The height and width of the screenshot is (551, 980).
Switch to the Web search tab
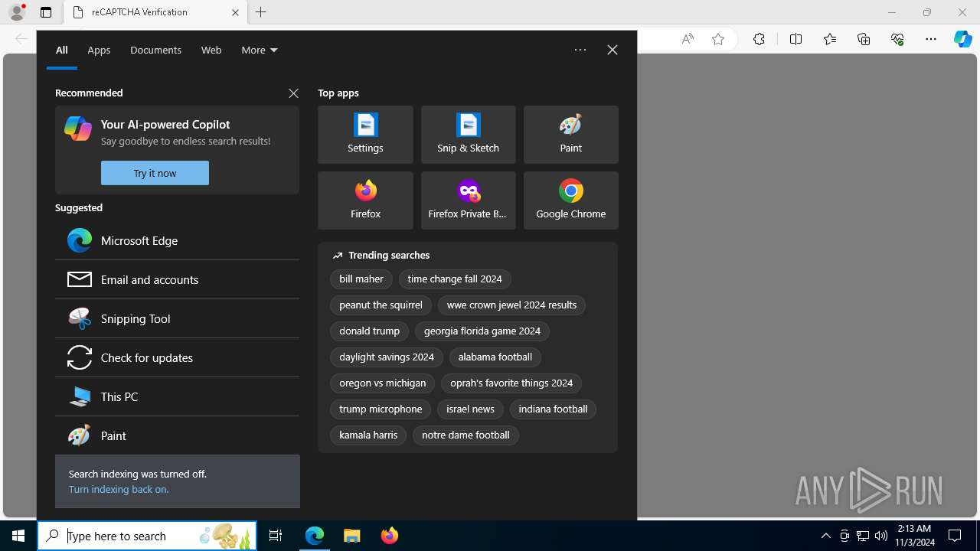[x=211, y=50]
